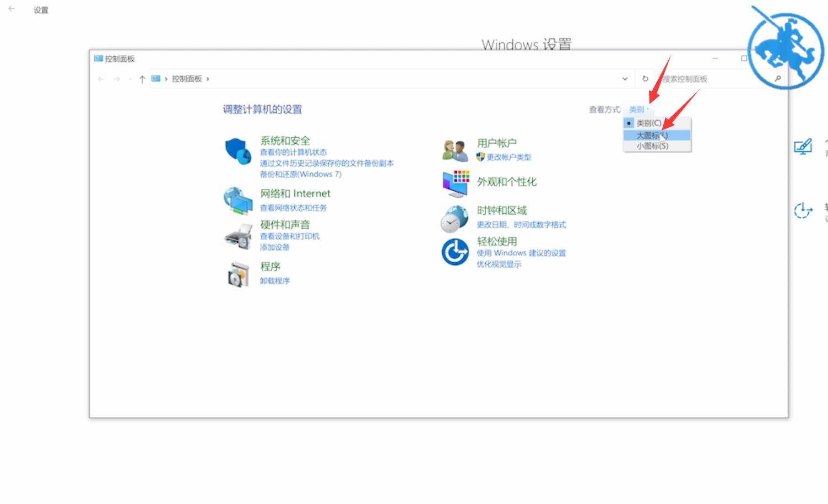The height and width of the screenshot is (504, 828).
Task: Open 卸载程序 link
Action: click(x=275, y=281)
